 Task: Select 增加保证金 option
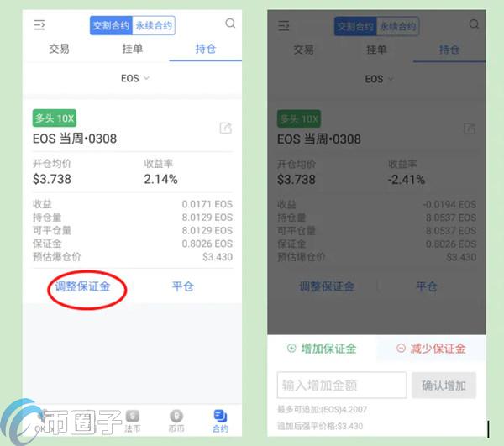point(322,349)
